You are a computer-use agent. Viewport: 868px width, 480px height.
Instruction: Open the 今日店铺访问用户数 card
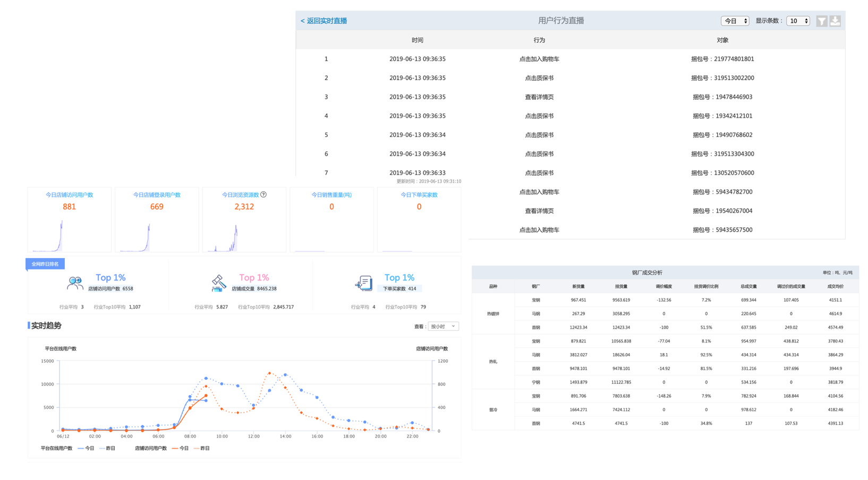(70, 219)
